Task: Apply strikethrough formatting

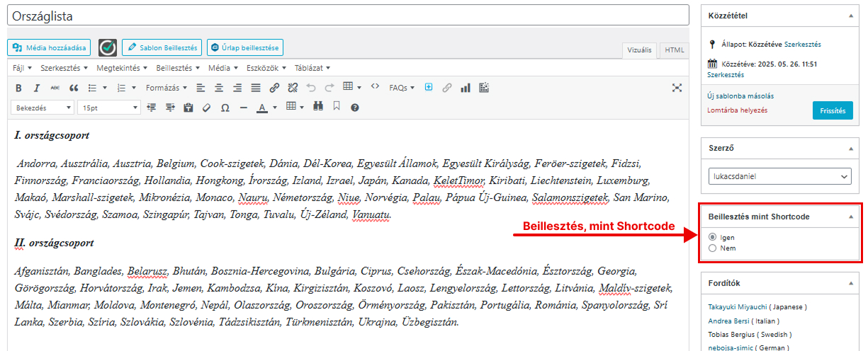Action: click(55, 88)
